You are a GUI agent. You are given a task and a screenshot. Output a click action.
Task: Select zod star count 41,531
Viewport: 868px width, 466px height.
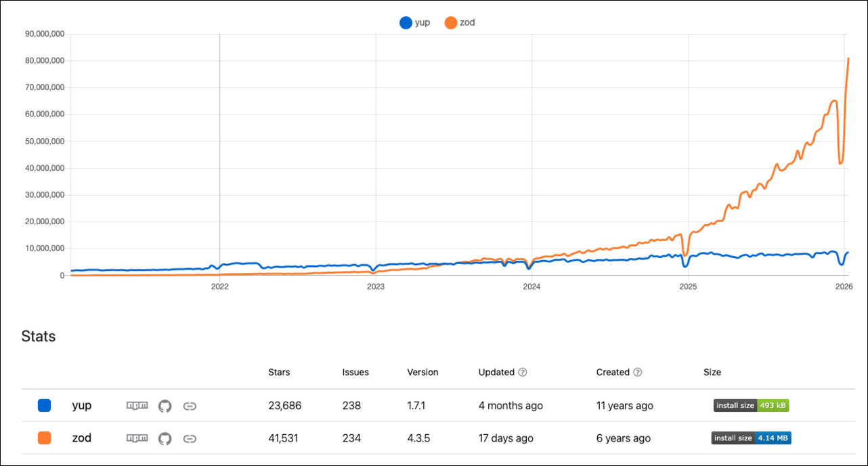click(284, 438)
